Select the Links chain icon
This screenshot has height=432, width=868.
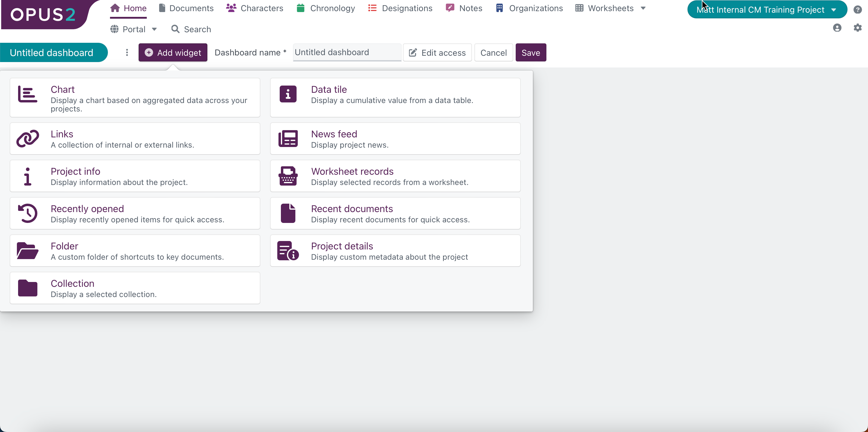pos(28,138)
